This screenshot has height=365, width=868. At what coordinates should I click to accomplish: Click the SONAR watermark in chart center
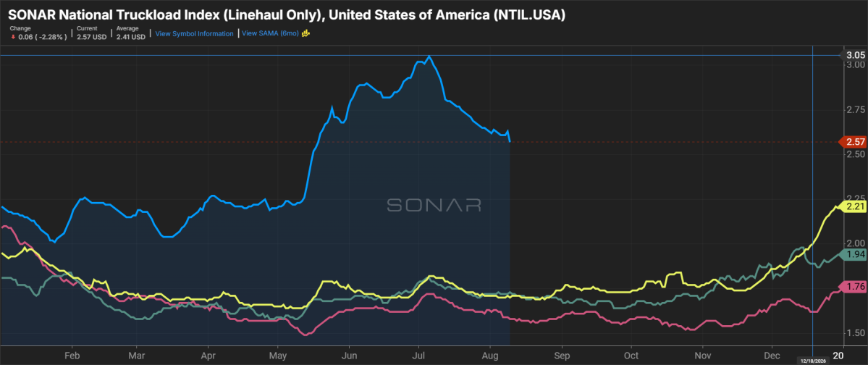pyautogui.click(x=434, y=205)
